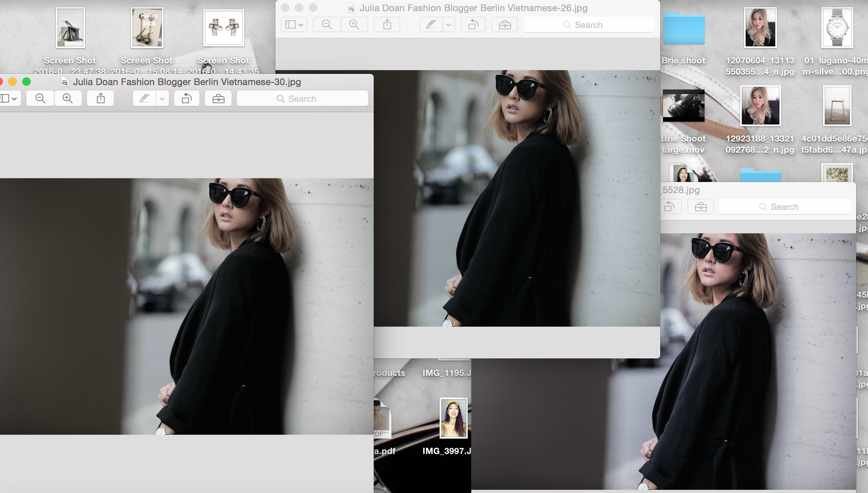This screenshot has height=493, width=868.
Task: Select IMG_3997 thumbnail on the desktop
Action: click(453, 418)
